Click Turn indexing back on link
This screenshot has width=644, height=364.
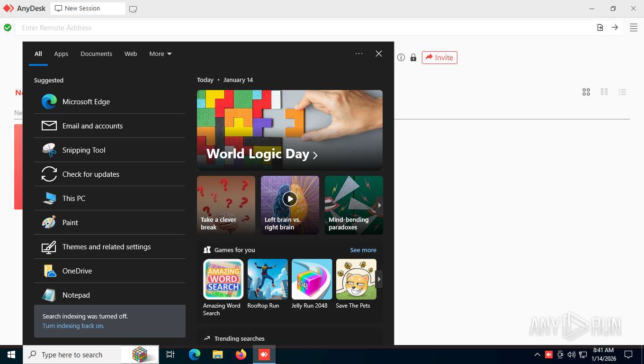(x=73, y=326)
